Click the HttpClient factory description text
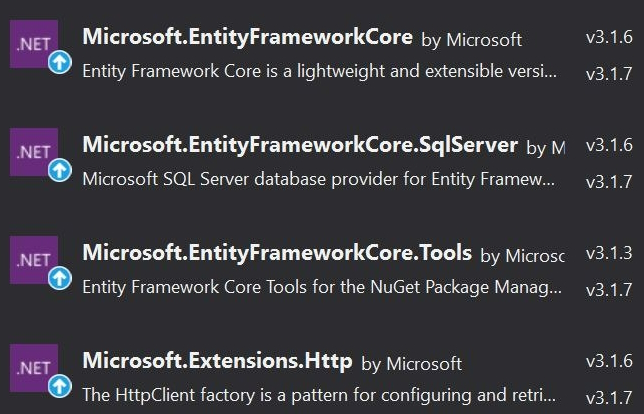Image resolution: width=644 pixels, height=414 pixels. click(x=319, y=395)
